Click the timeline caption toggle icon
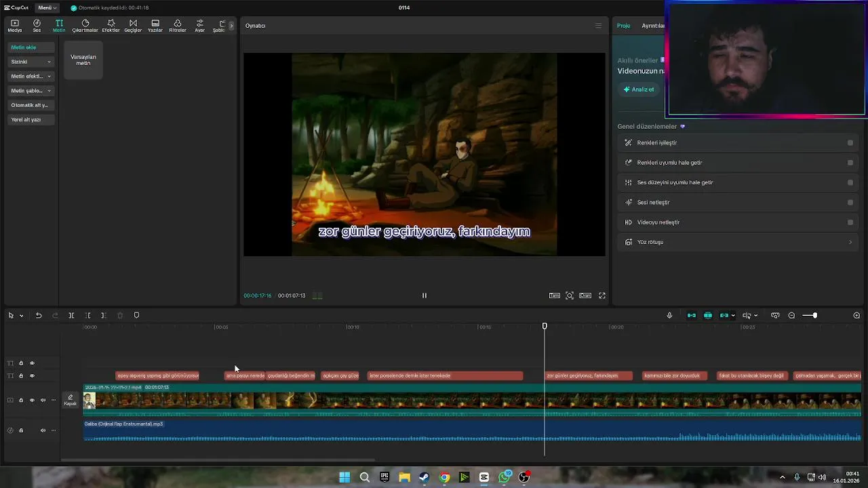The image size is (868, 488). point(775,315)
